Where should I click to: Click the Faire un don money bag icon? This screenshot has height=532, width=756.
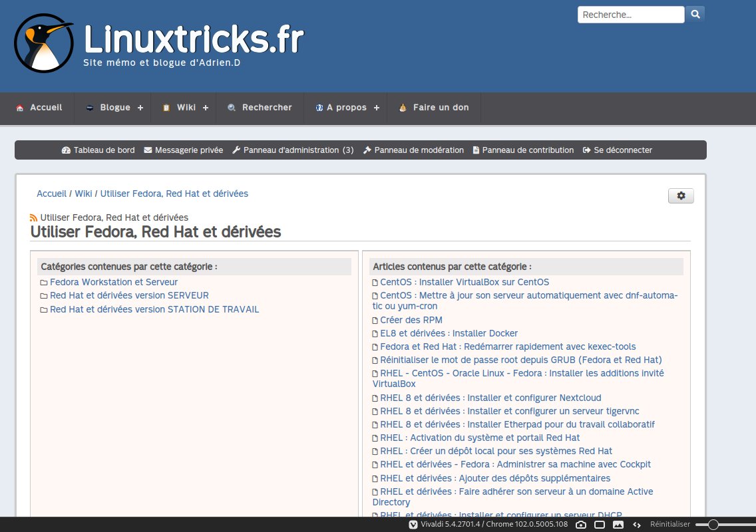point(403,108)
